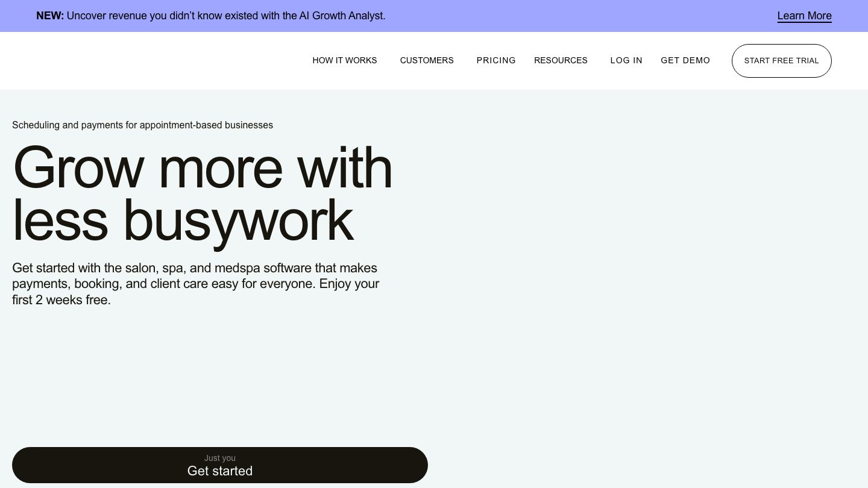Viewport: 868px width, 488px height.
Task: Expand the Resources navigation menu
Action: (x=561, y=60)
